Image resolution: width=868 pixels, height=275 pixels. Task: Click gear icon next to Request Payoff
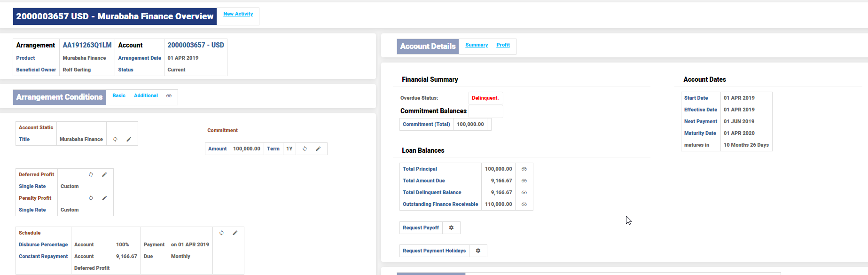click(451, 228)
